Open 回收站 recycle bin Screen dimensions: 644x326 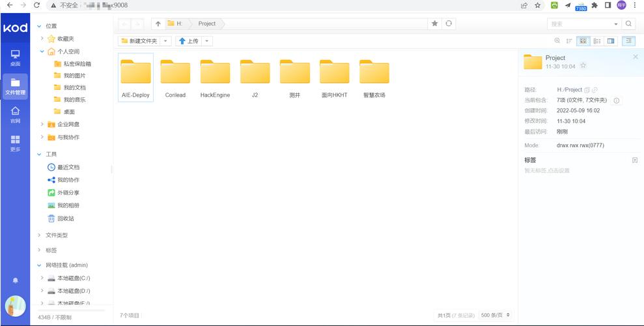61,218
